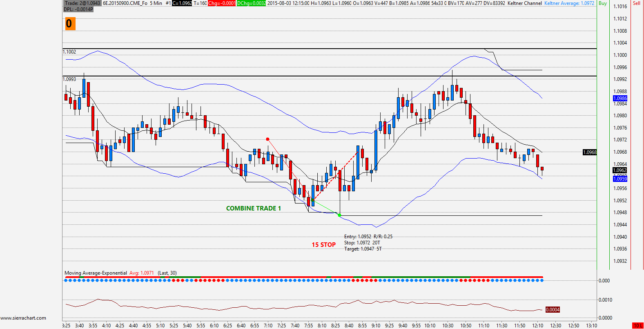Click the COMBINE TRADE 1 annotation
This screenshot has width=644, height=329.
pos(254,208)
